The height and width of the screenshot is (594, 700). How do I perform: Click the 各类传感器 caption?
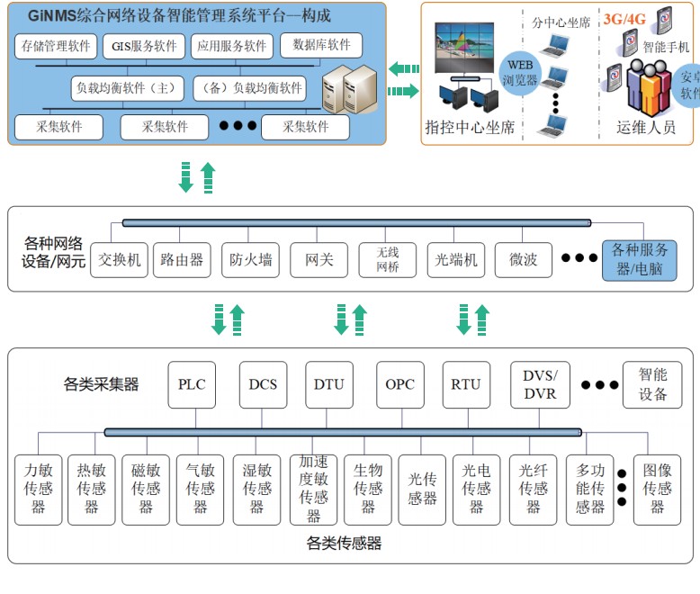pyautogui.click(x=344, y=543)
